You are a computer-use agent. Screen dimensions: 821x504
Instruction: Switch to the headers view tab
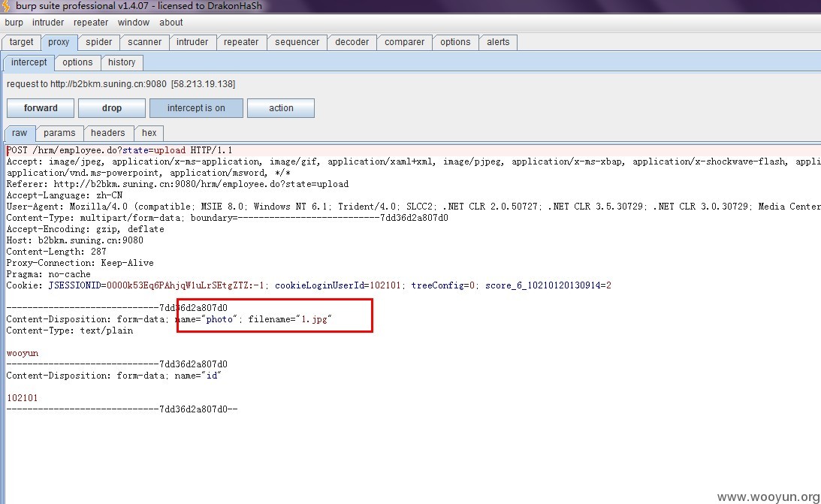[x=108, y=133]
